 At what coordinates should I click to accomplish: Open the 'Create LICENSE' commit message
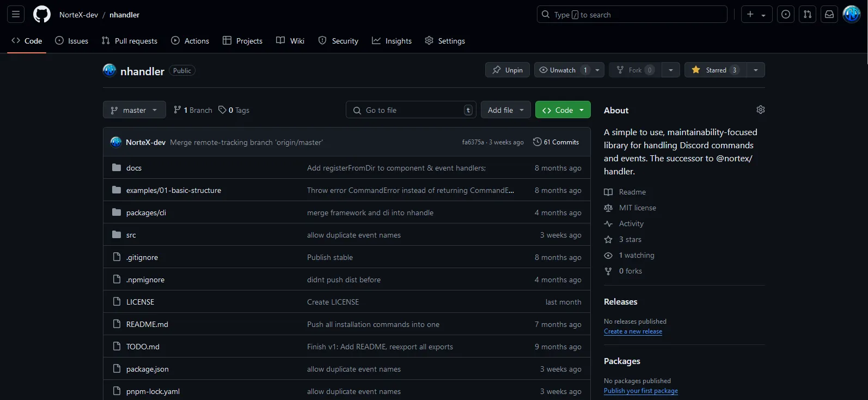pos(333,302)
